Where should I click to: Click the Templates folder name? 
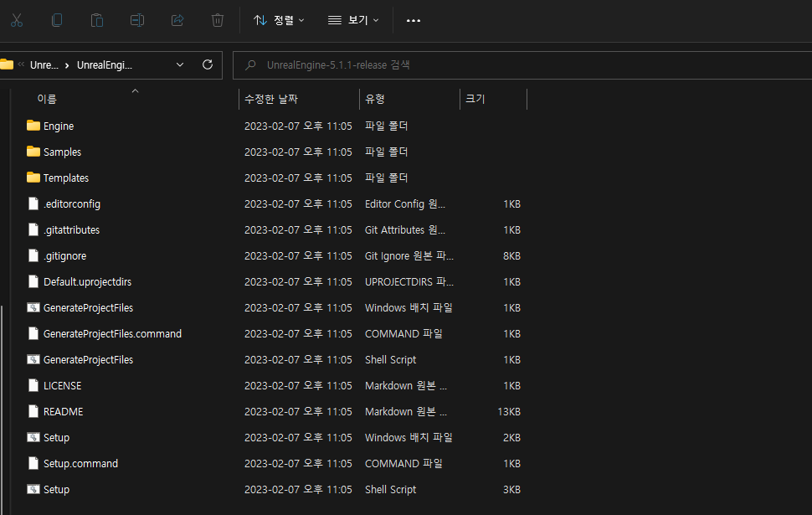tap(66, 178)
